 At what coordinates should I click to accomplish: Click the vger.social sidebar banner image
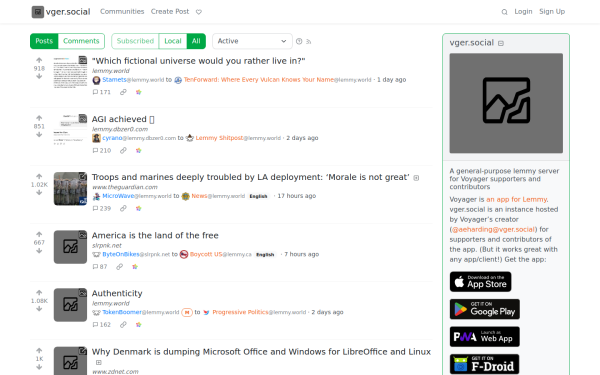pos(506,103)
